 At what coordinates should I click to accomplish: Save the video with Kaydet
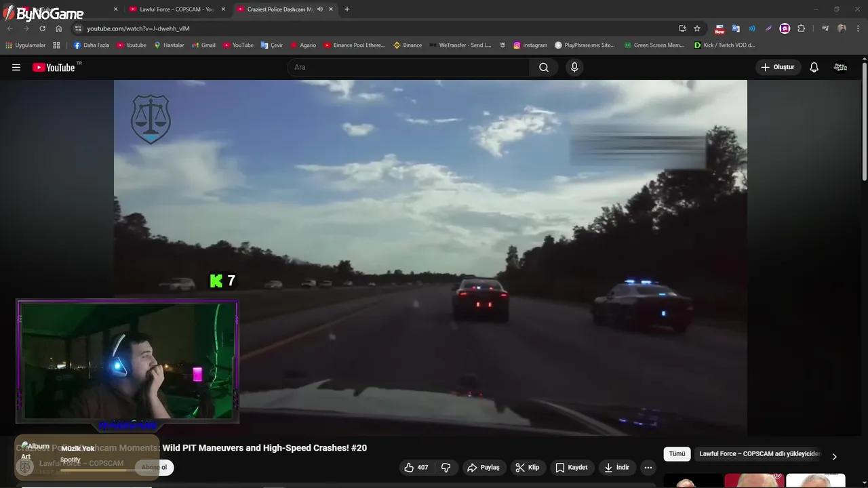[572, 467]
